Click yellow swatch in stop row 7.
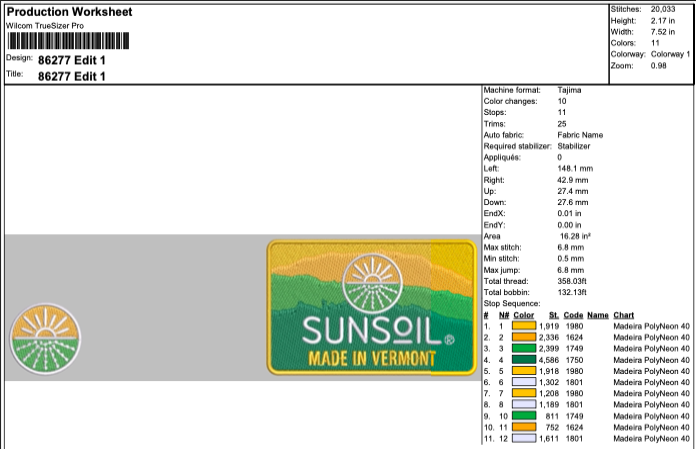This screenshot has width=696, height=449. tap(524, 393)
